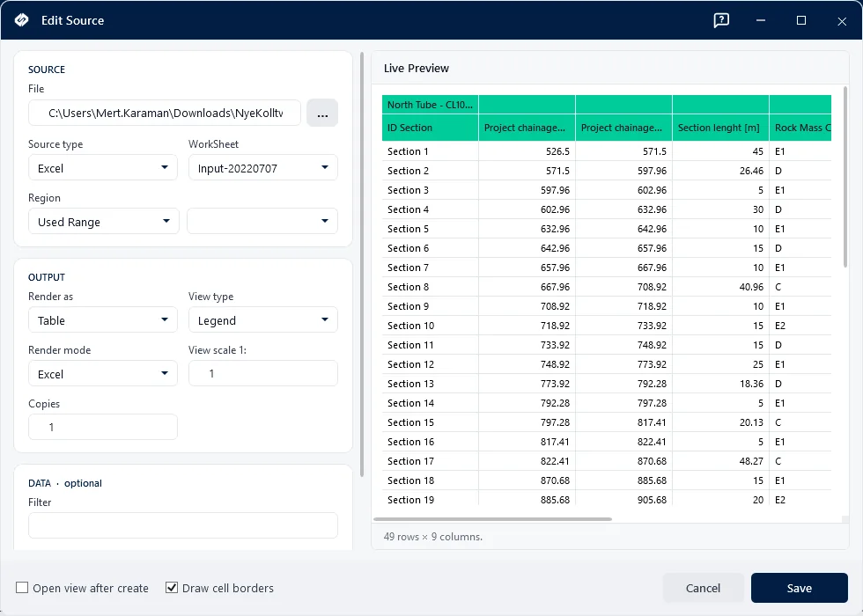Select the Section 13 row cell
Screen dimensions: 863x616
tap(431, 384)
